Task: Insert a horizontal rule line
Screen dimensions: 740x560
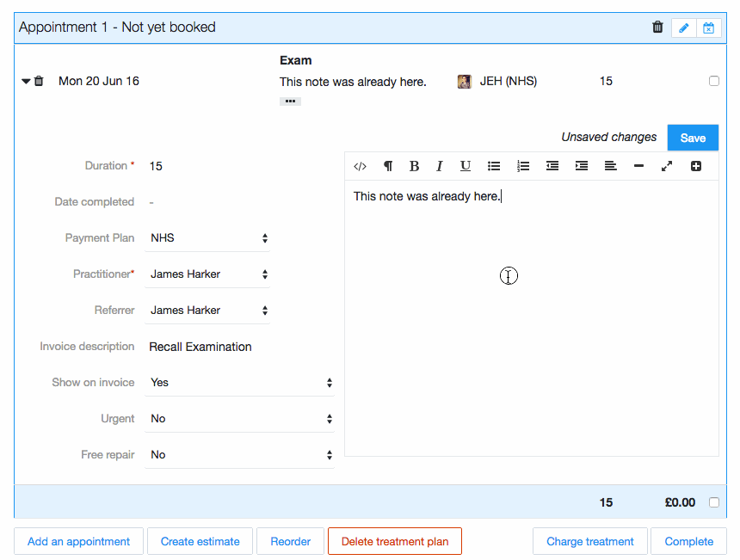Action: click(x=638, y=166)
